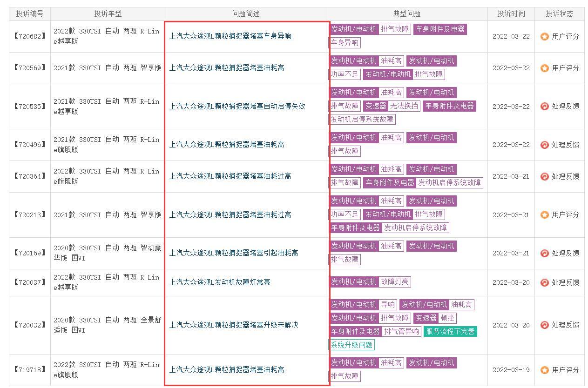Open complaint 上汽大众途观L颗粒捕捉器堵塞升级未解决
The height and width of the screenshot is (388, 588).
234,325
